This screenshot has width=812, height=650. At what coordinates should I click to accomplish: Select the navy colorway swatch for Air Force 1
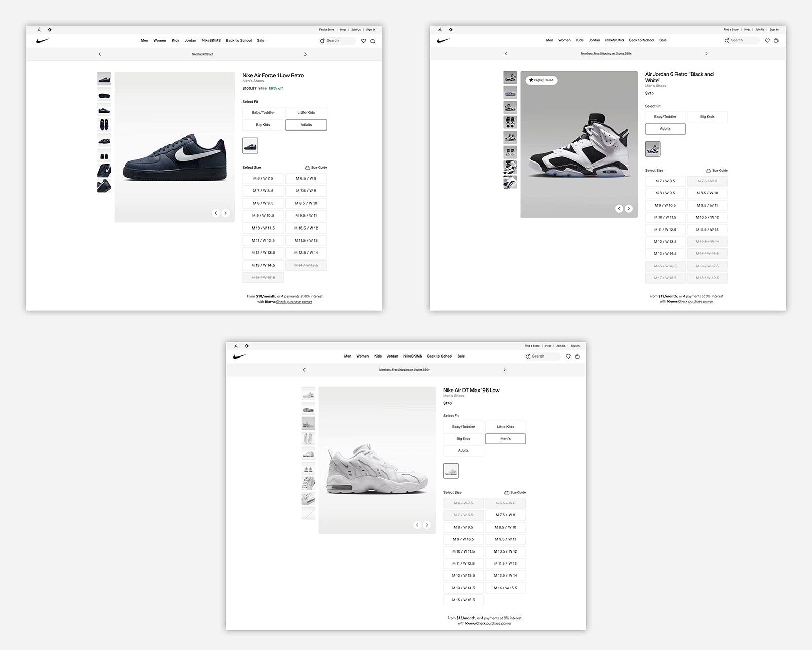(x=250, y=146)
